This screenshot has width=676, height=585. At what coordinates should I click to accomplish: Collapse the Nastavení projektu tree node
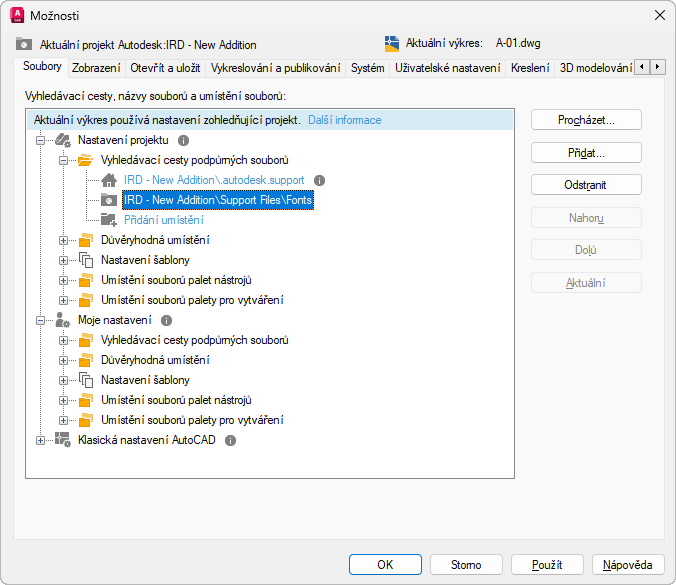tap(41, 141)
